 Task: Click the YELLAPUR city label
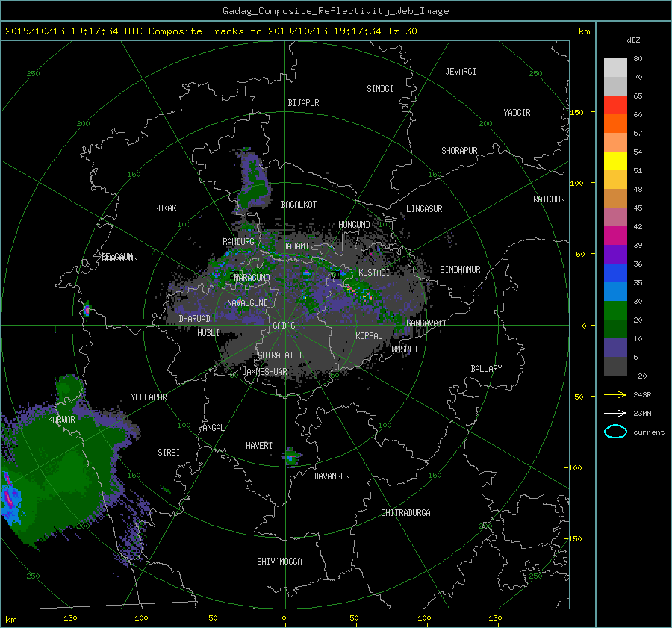click(x=149, y=397)
